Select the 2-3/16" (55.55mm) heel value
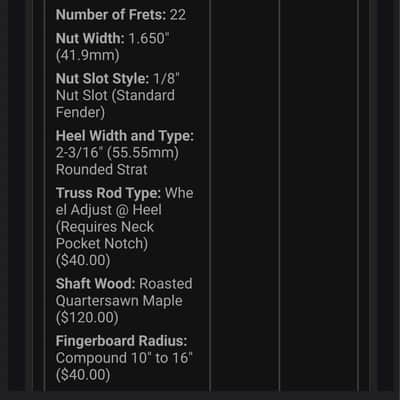 coord(117,153)
